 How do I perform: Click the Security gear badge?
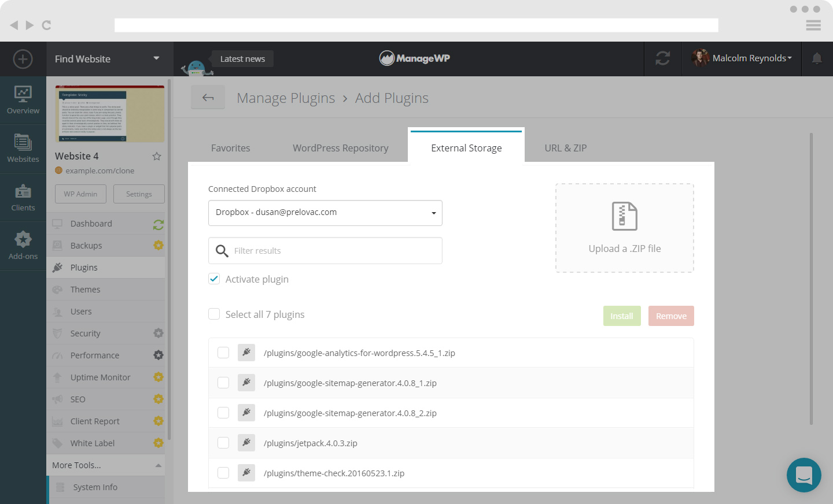159,333
